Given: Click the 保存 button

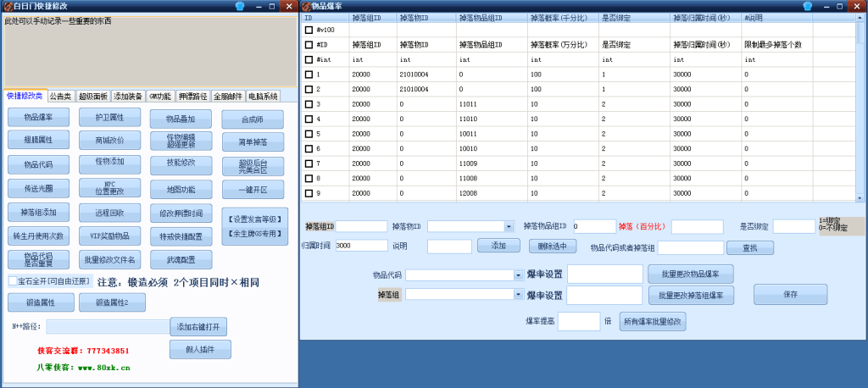Looking at the screenshot, I should coord(791,295).
